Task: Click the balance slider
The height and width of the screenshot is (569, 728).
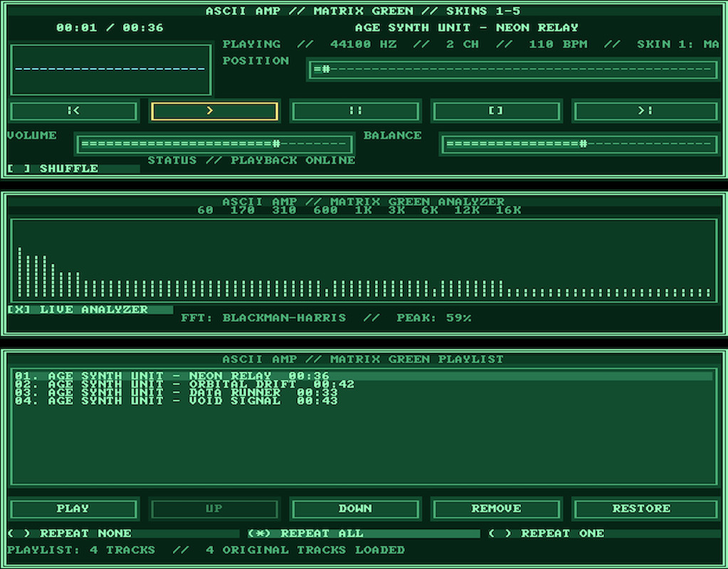Action: 579,144
